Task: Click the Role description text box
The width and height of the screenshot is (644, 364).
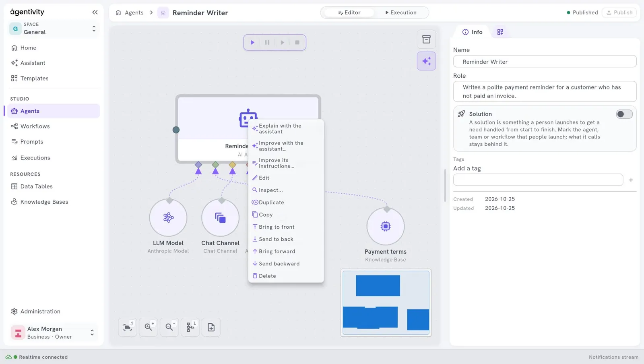Action: (x=545, y=91)
